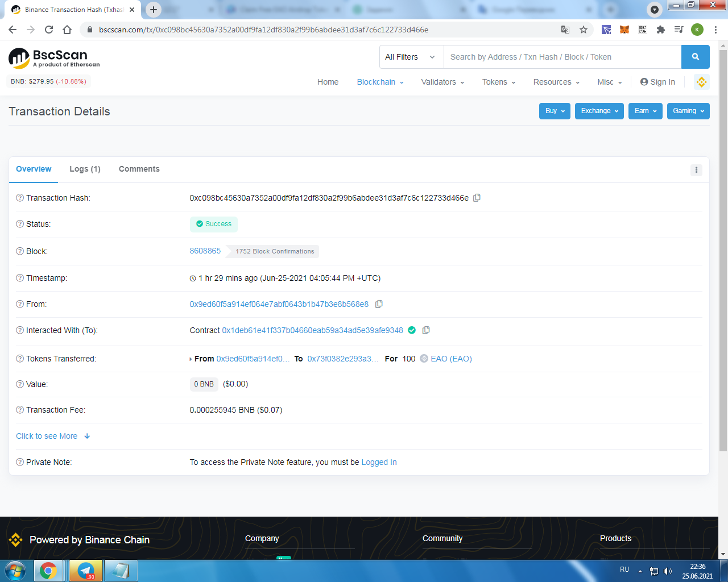Click the taskbar volume icon
Viewport: 728px width, 582px height.
(668, 571)
